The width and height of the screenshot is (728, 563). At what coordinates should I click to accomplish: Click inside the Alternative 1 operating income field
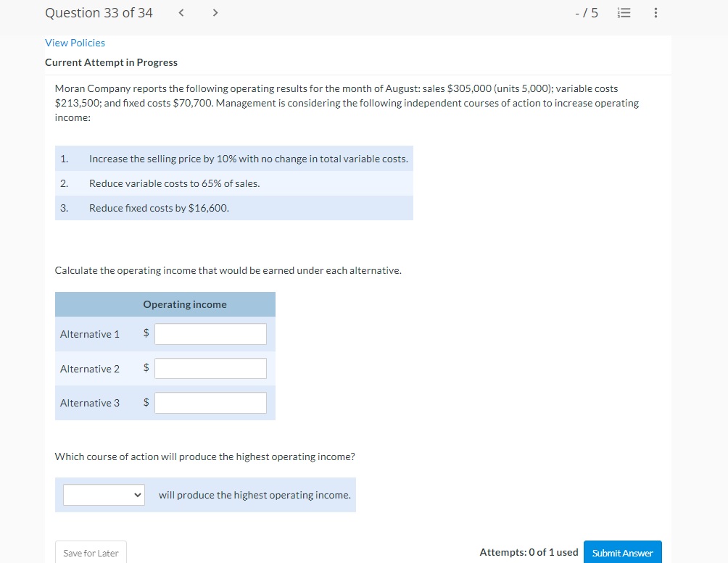pyautogui.click(x=210, y=333)
